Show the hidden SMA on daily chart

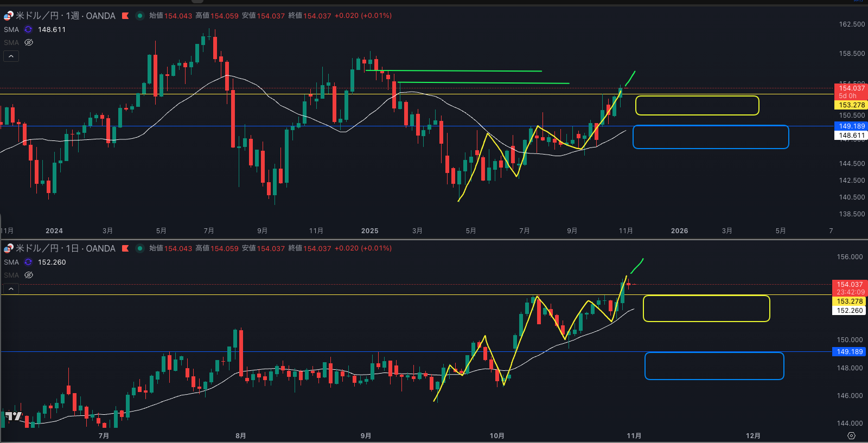[x=29, y=275]
